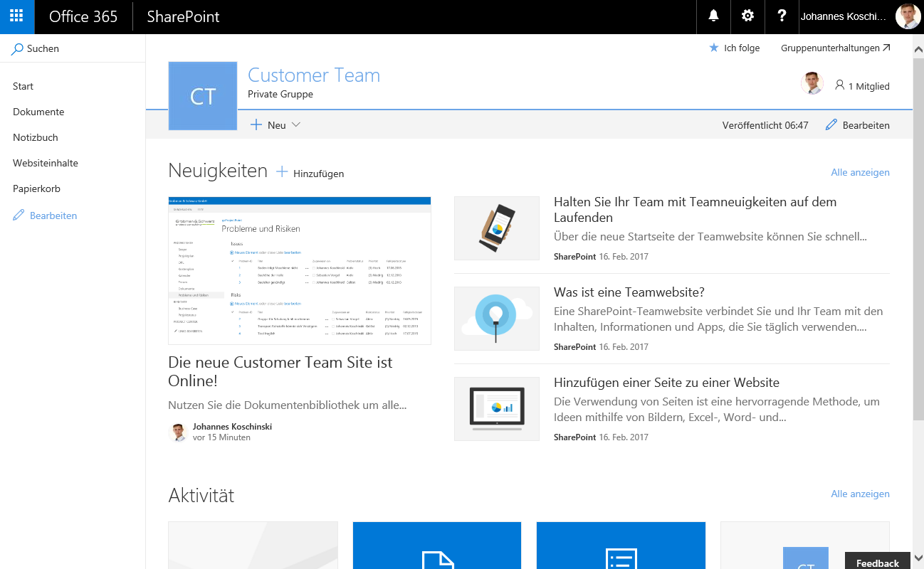Click the plus icon beside Neu
Image resolution: width=924 pixels, height=569 pixels.
[256, 125]
